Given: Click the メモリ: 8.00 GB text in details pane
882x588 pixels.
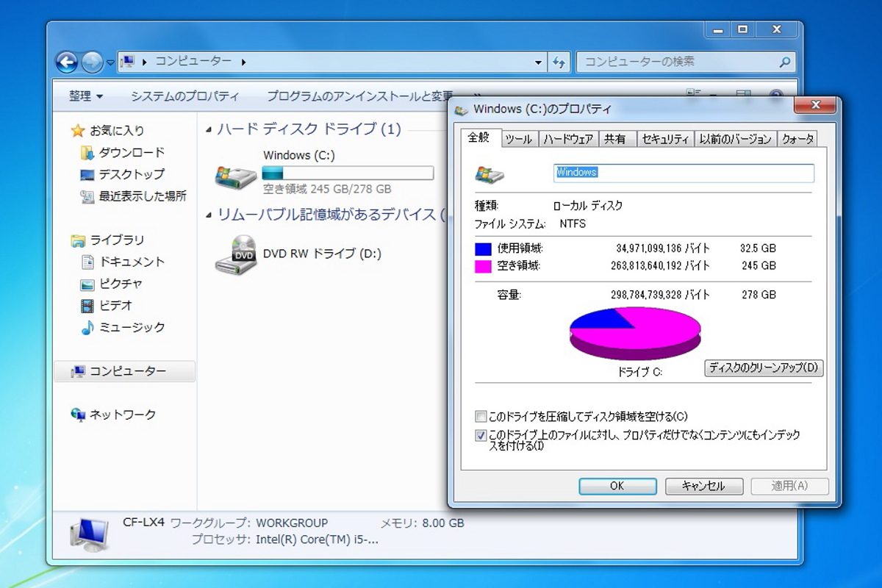Looking at the screenshot, I should click(x=422, y=523).
